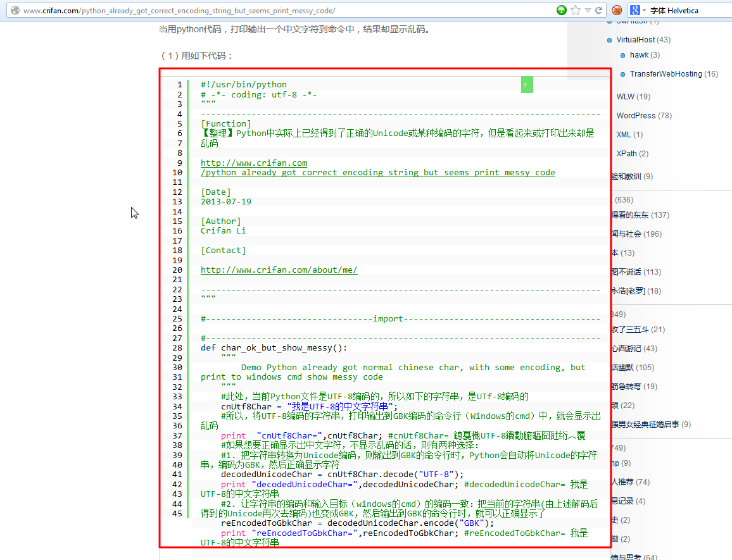
Task: Click the [Contact] label in code
Action: [223, 250]
